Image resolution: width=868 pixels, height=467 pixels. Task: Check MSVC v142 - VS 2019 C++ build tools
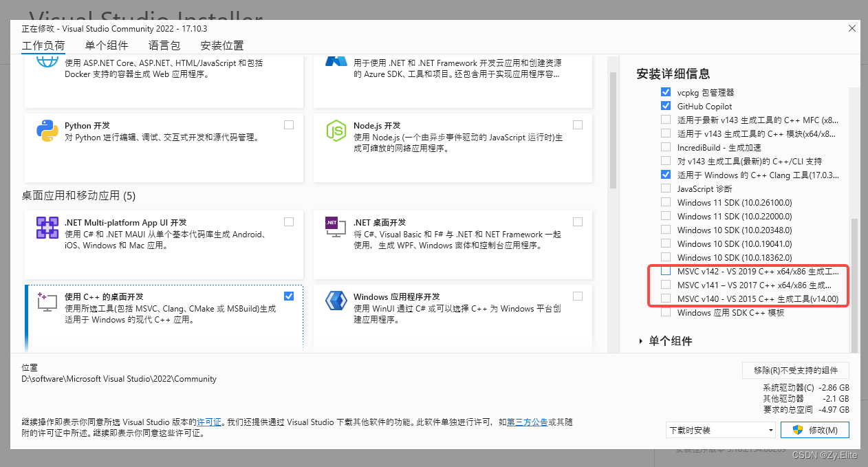click(x=665, y=271)
